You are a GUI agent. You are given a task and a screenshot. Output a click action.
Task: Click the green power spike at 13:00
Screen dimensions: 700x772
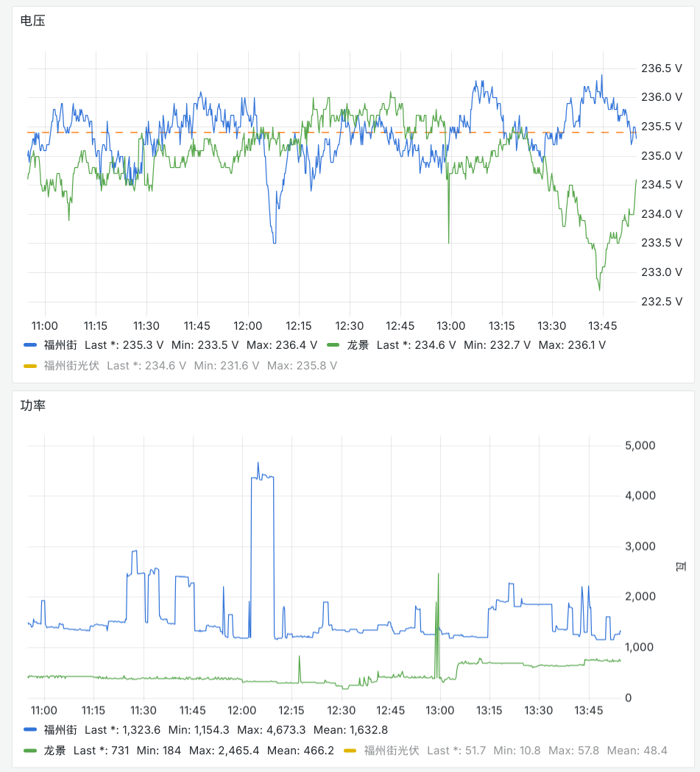coord(438,581)
